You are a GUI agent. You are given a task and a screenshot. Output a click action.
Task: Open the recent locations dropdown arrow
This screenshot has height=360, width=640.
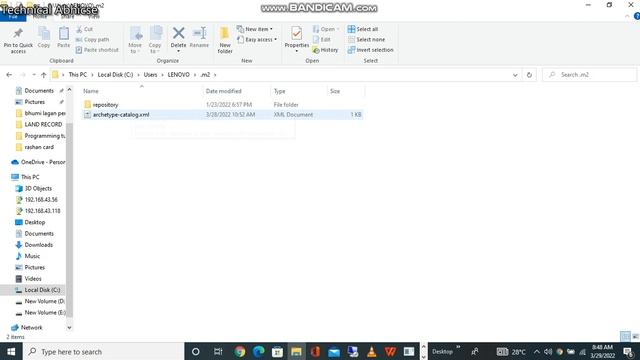point(34,75)
